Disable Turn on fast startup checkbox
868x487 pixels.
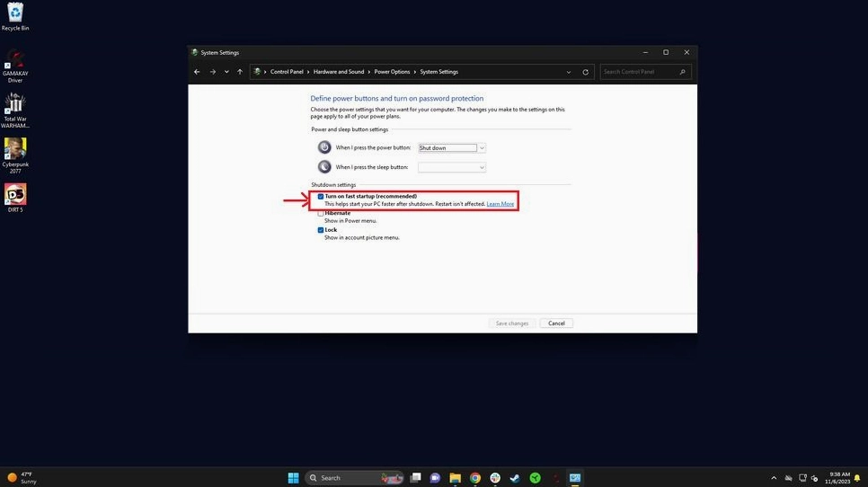click(321, 197)
